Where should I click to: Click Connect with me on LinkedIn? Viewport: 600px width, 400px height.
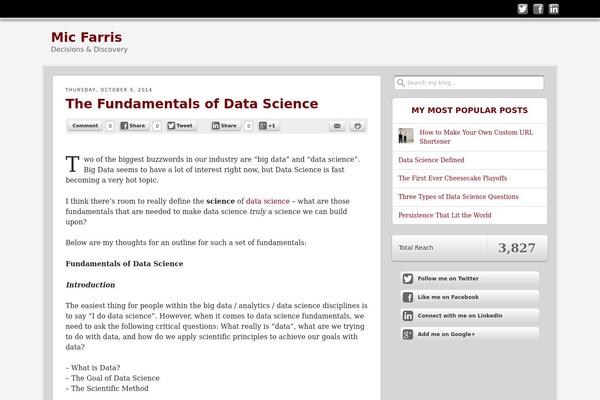click(x=470, y=315)
